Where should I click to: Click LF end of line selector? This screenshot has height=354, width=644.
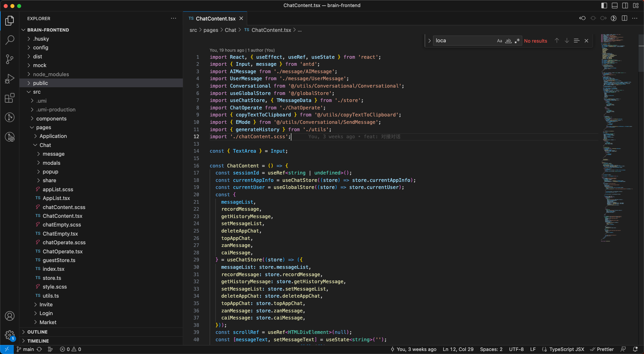[x=533, y=349]
